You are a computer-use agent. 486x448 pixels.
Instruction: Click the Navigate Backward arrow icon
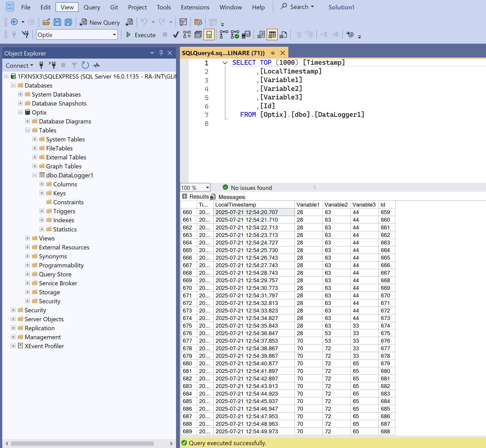click(14, 22)
